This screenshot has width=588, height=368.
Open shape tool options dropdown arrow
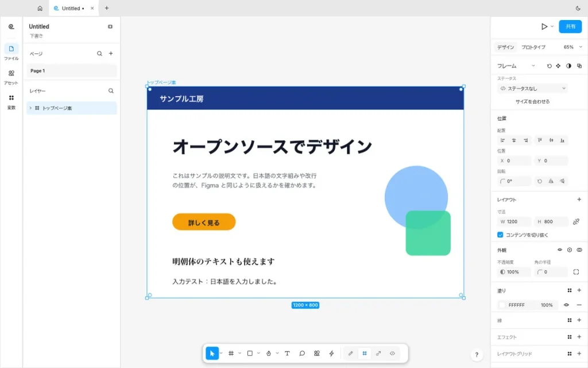coord(258,354)
